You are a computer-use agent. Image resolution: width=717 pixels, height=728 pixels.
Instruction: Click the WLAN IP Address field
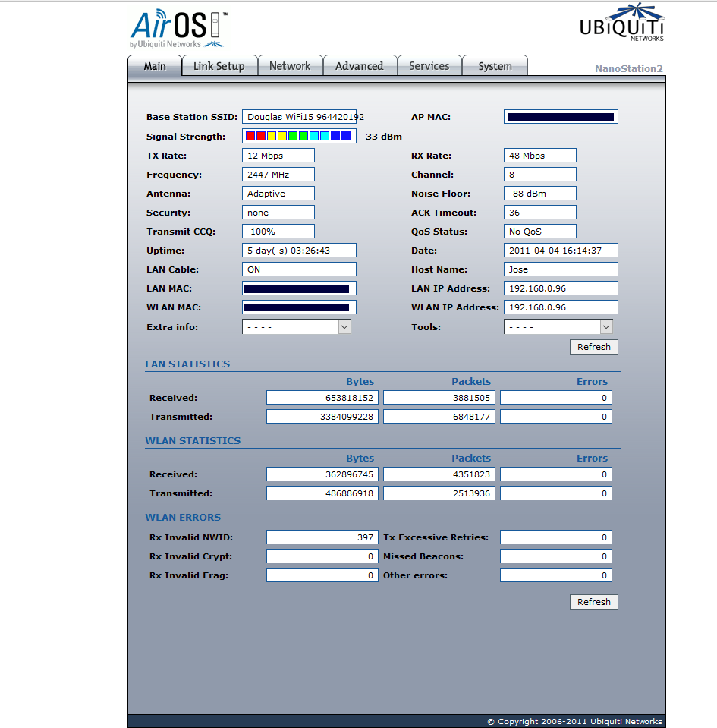pyautogui.click(x=561, y=307)
